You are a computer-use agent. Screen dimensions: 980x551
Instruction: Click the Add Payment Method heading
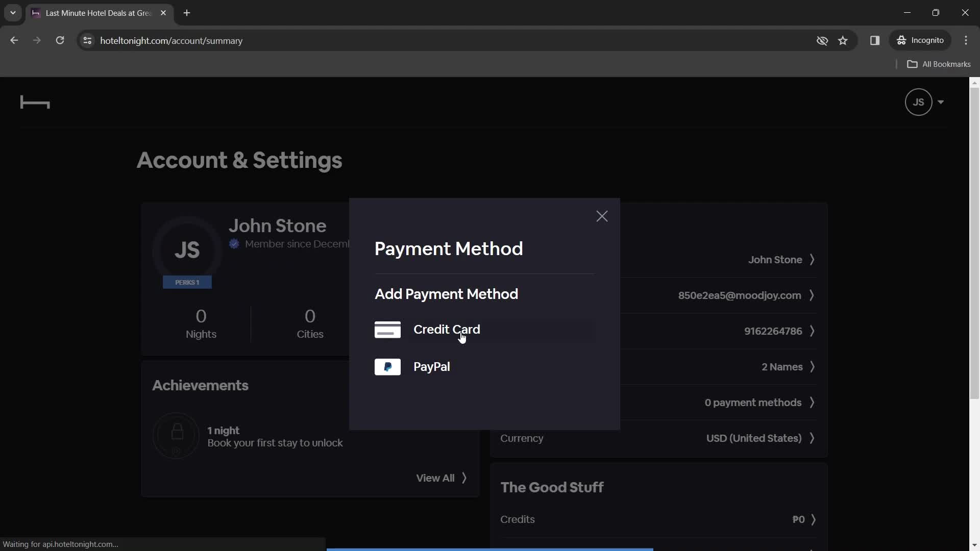point(446,294)
